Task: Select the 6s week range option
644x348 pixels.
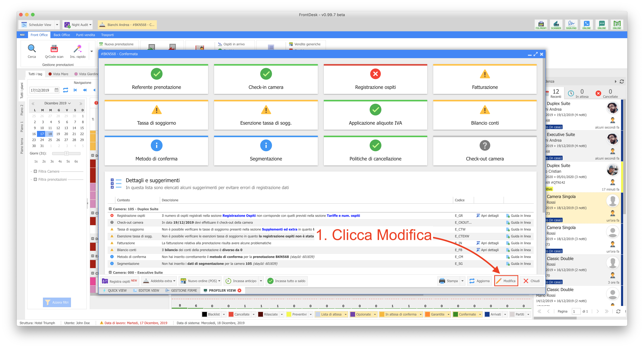Action: point(76,161)
